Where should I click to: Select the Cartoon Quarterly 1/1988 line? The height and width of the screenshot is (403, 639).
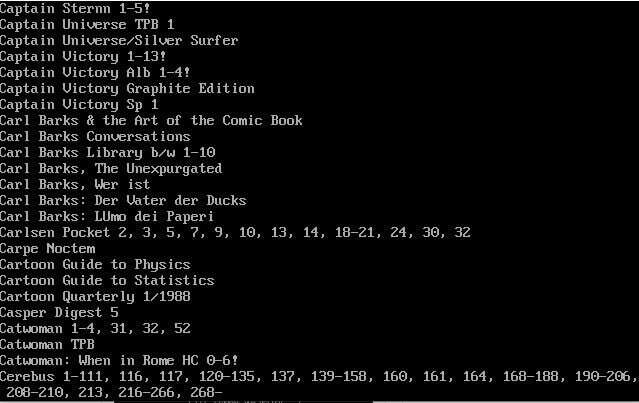(95, 296)
